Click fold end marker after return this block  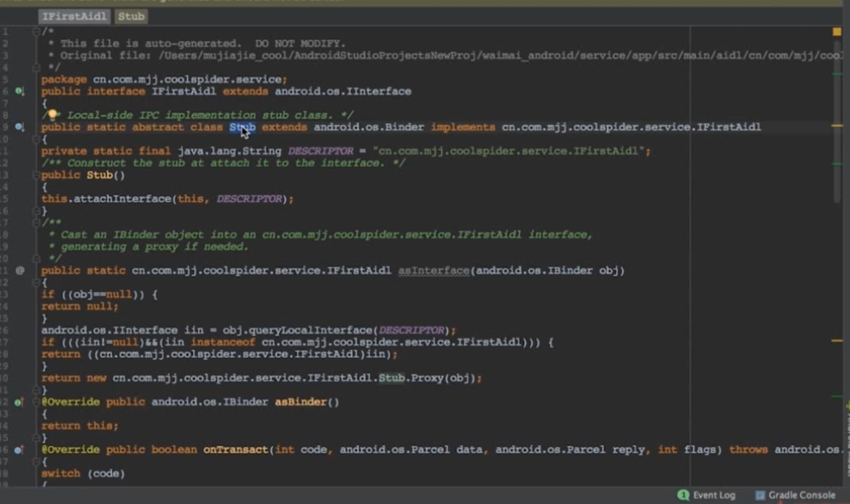(x=37, y=438)
